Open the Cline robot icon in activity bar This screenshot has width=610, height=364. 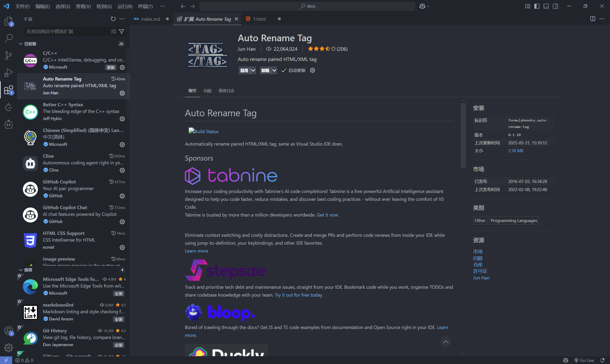coord(9,124)
